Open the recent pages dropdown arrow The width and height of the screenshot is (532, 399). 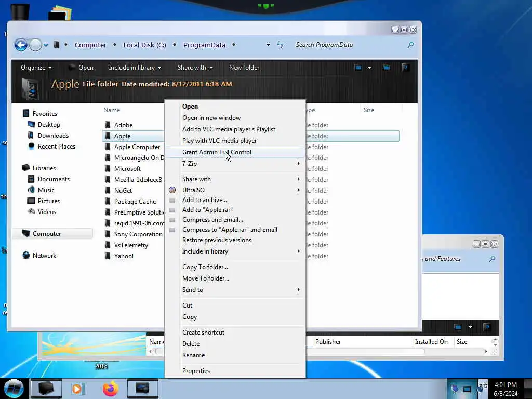click(46, 45)
